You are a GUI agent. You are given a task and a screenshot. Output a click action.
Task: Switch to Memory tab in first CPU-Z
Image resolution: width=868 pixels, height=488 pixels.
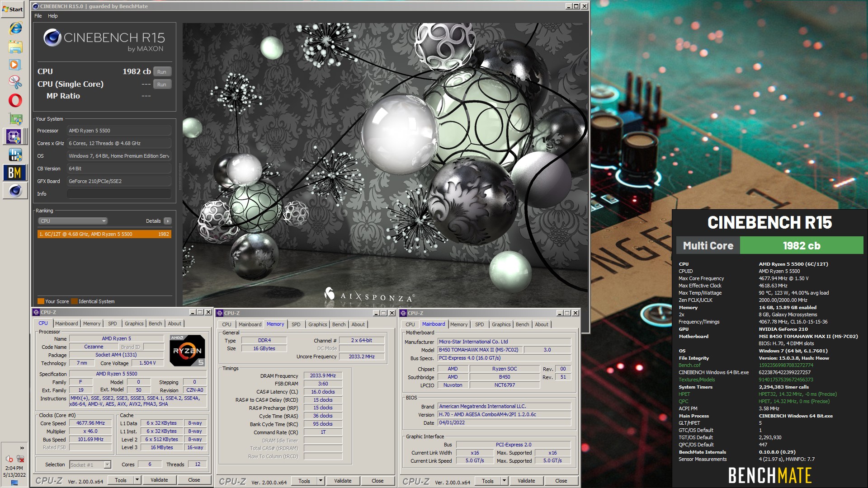point(92,324)
